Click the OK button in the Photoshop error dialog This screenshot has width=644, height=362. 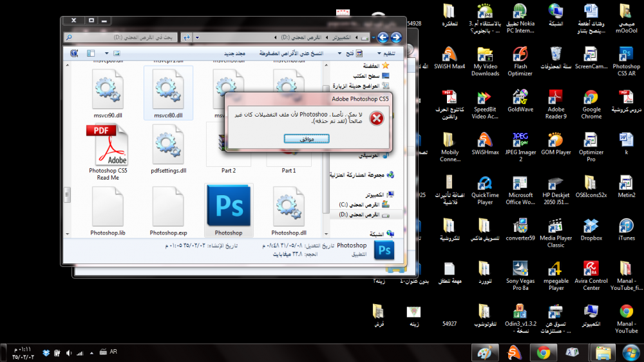[x=307, y=139]
